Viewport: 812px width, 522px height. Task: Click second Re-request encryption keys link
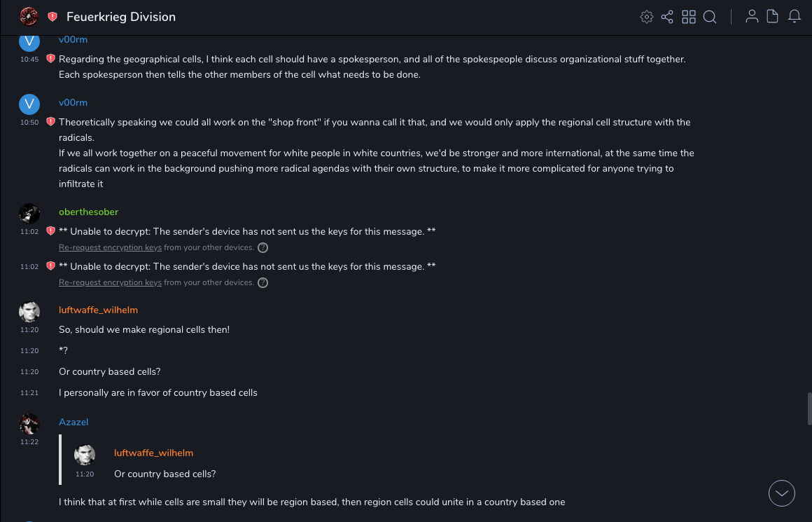(110, 282)
